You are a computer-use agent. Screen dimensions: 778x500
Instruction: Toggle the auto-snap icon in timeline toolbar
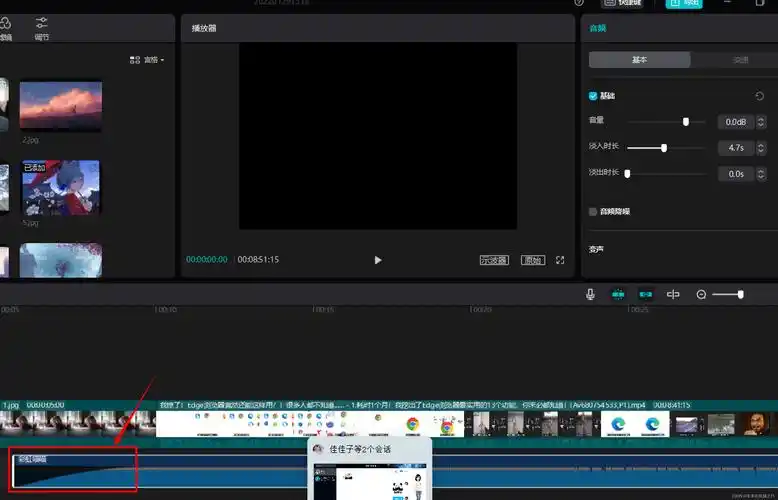[x=645, y=294]
